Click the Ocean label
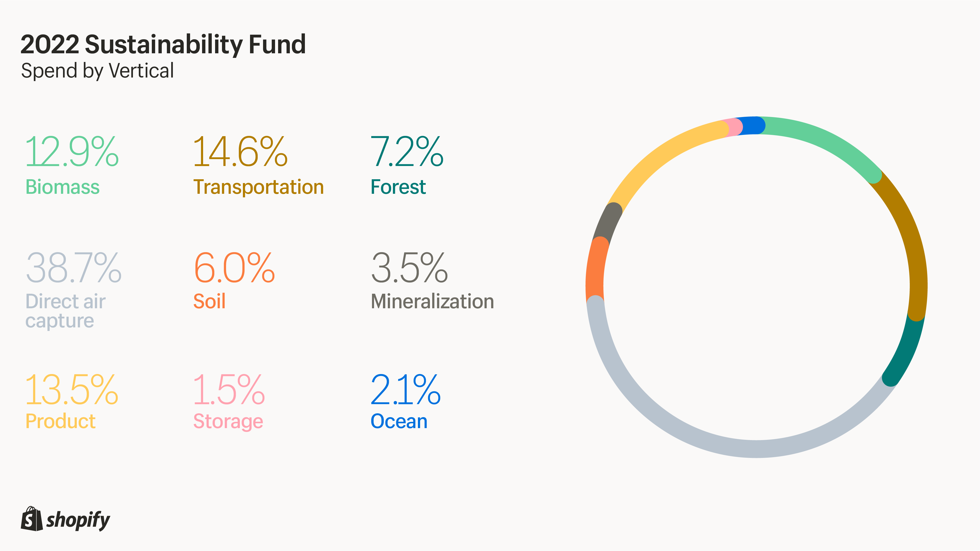 tap(399, 421)
